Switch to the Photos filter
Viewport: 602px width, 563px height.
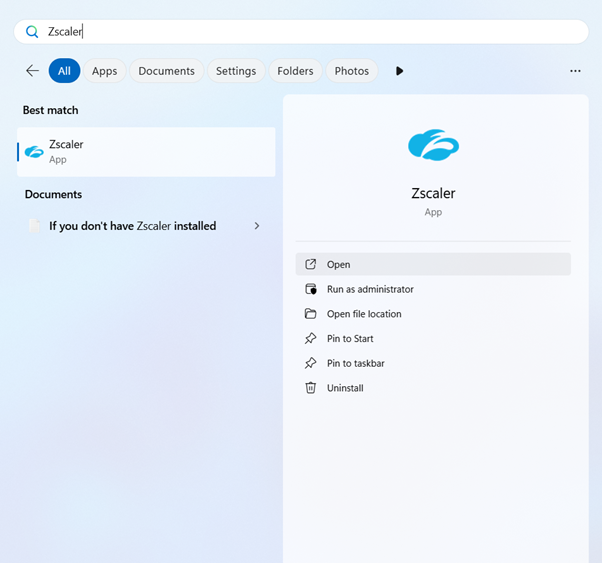tap(352, 71)
